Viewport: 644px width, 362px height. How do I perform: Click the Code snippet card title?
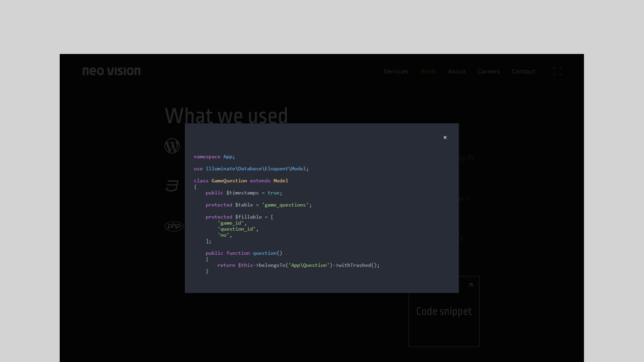pos(444,311)
